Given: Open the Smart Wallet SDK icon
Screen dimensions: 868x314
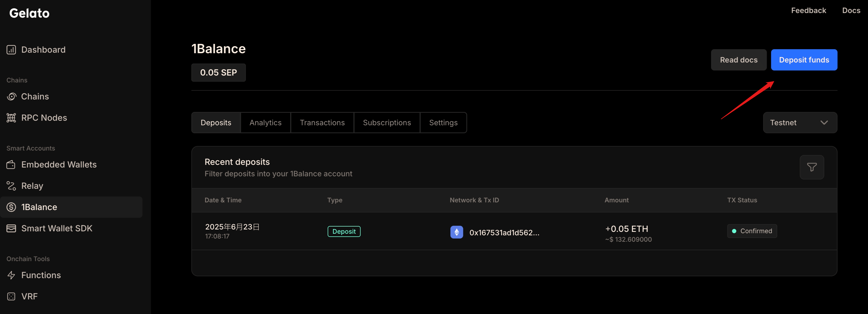Looking at the screenshot, I should click(11, 228).
